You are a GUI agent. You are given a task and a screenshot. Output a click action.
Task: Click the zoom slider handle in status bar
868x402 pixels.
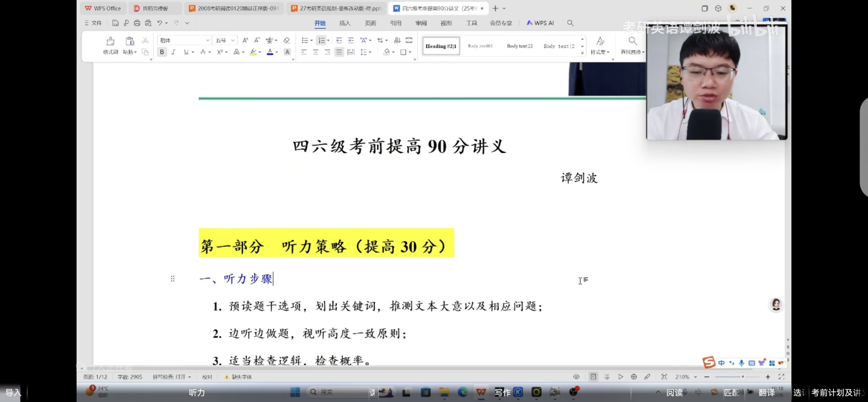[743, 377]
